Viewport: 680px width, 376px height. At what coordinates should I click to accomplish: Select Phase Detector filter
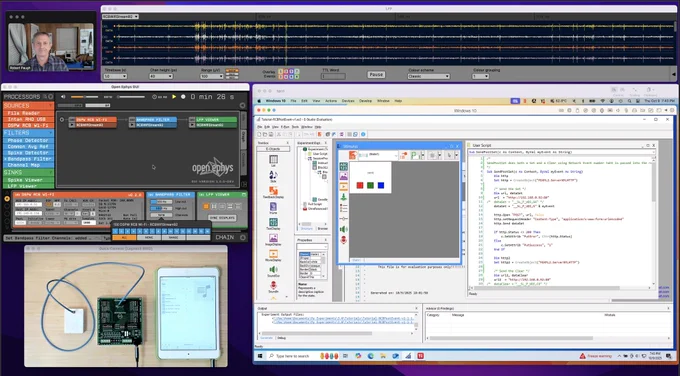(x=29, y=141)
